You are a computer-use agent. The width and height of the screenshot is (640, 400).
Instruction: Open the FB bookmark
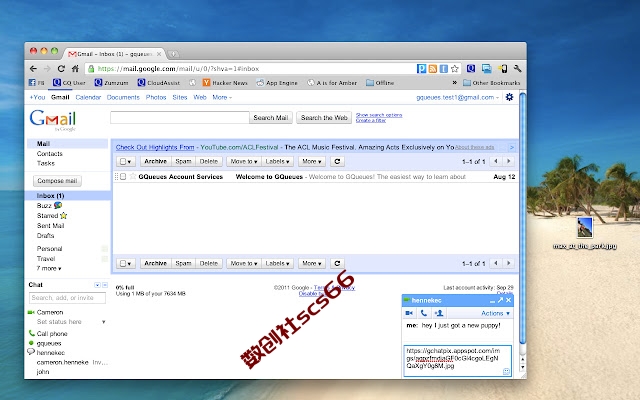click(x=36, y=83)
